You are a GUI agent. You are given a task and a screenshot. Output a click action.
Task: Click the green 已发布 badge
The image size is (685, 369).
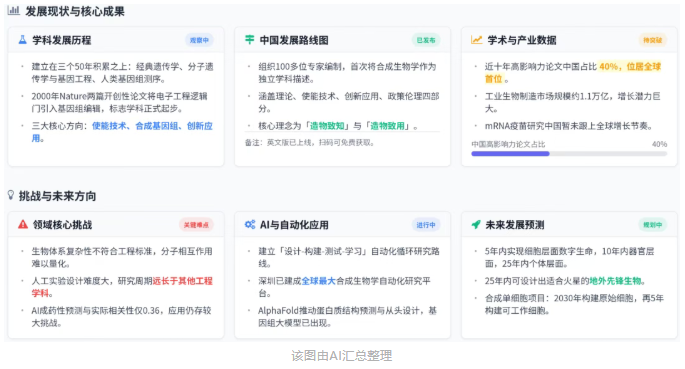point(426,40)
